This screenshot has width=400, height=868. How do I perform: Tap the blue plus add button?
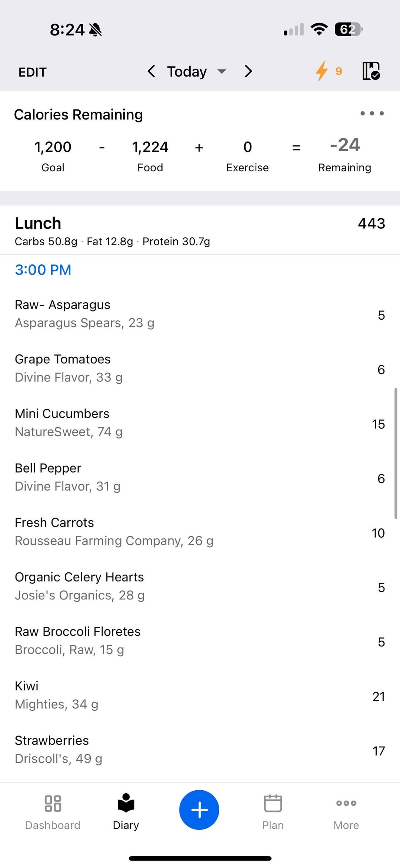point(199,810)
